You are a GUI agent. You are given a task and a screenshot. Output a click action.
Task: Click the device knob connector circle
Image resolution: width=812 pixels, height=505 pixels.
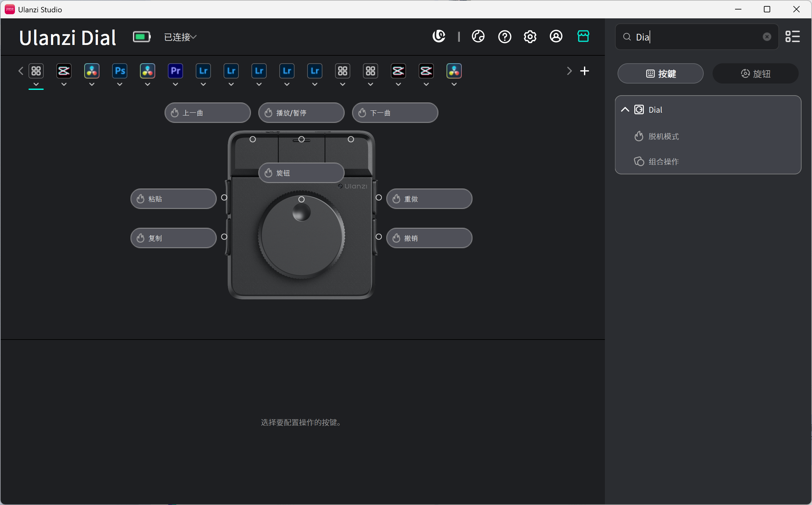click(x=301, y=199)
